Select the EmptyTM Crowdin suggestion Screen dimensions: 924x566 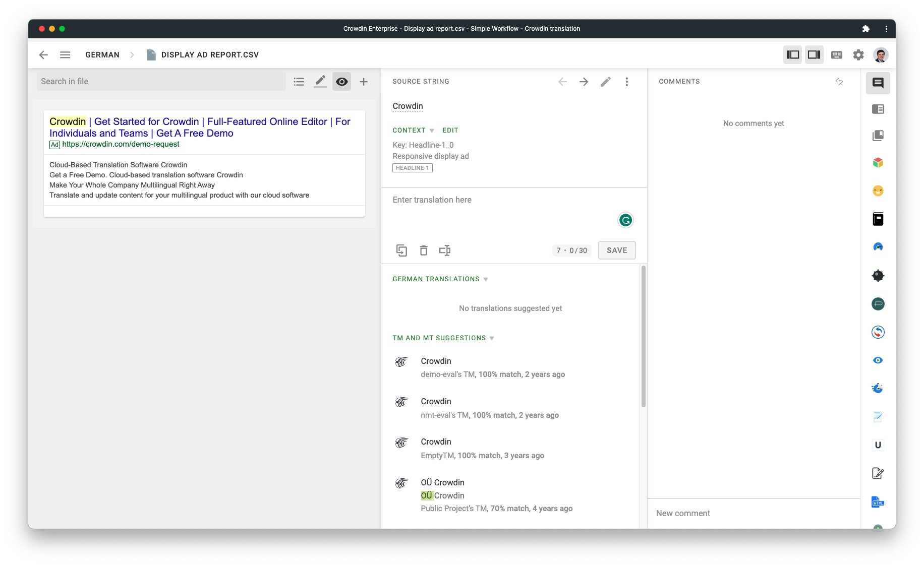510,449
